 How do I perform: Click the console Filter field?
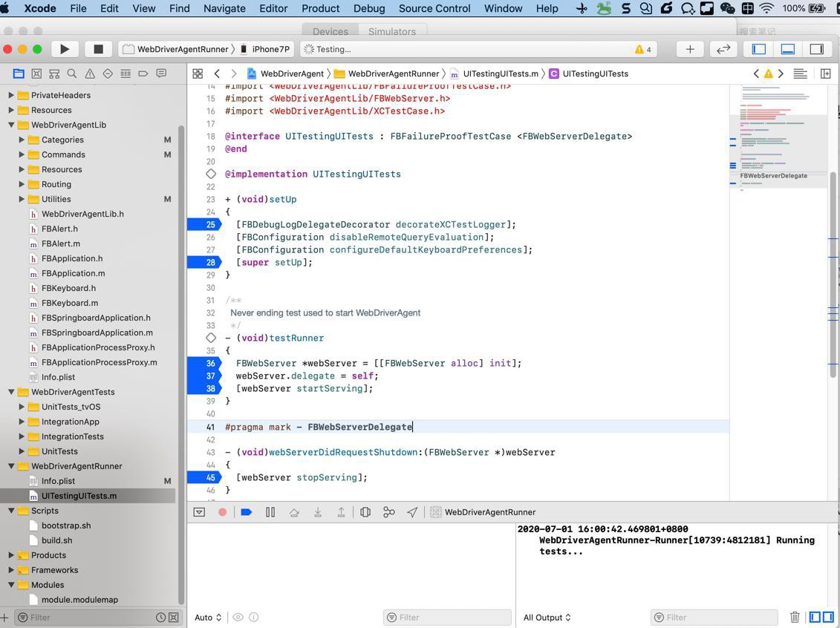(714, 618)
